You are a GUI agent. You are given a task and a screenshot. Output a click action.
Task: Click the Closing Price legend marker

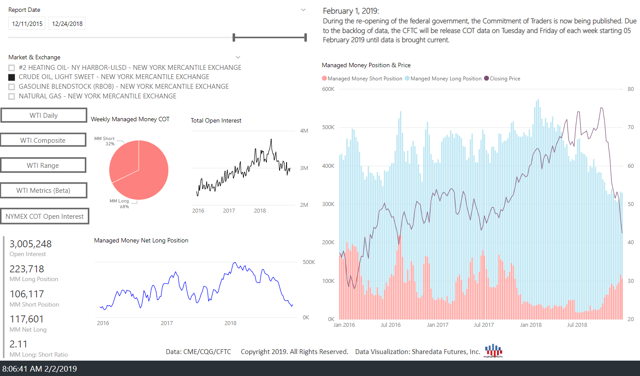(487, 78)
